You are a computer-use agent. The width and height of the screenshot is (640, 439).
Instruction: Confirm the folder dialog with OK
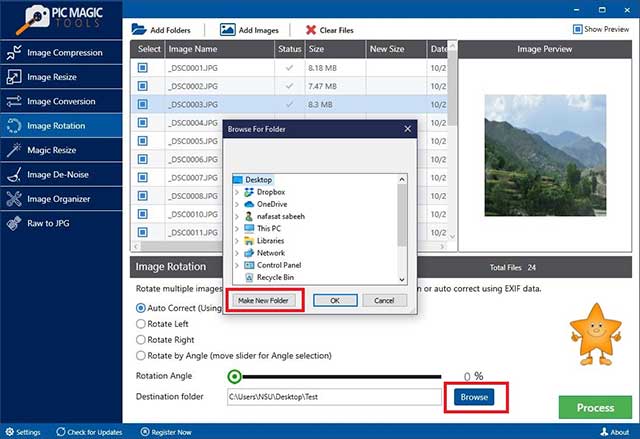[335, 301]
